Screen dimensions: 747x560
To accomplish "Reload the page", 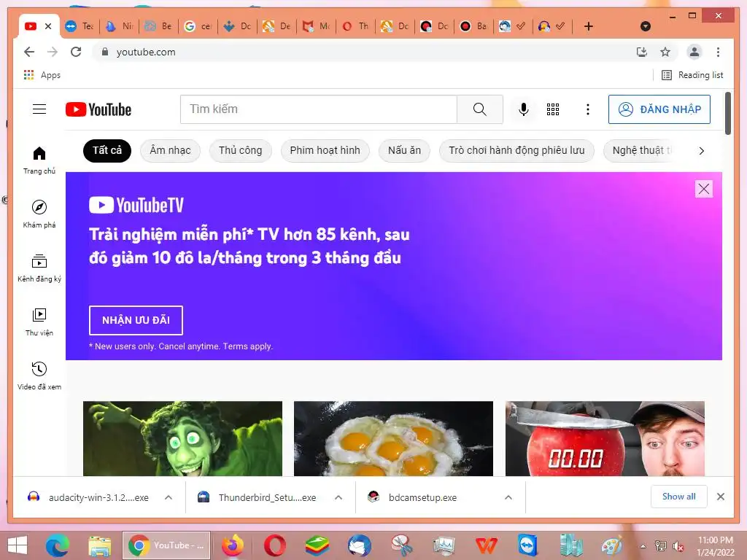I will click(76, 52).
